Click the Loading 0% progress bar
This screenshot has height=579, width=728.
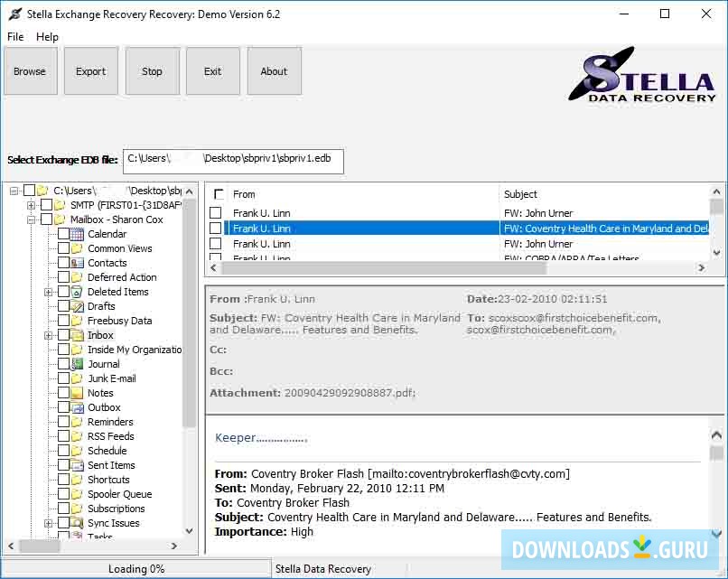[x=135, y=569]
